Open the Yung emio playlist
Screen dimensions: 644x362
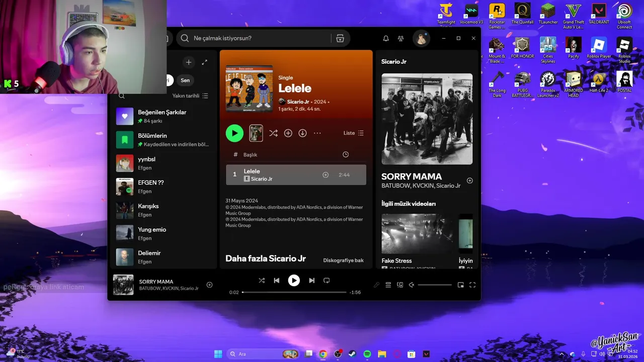(164, 233)
